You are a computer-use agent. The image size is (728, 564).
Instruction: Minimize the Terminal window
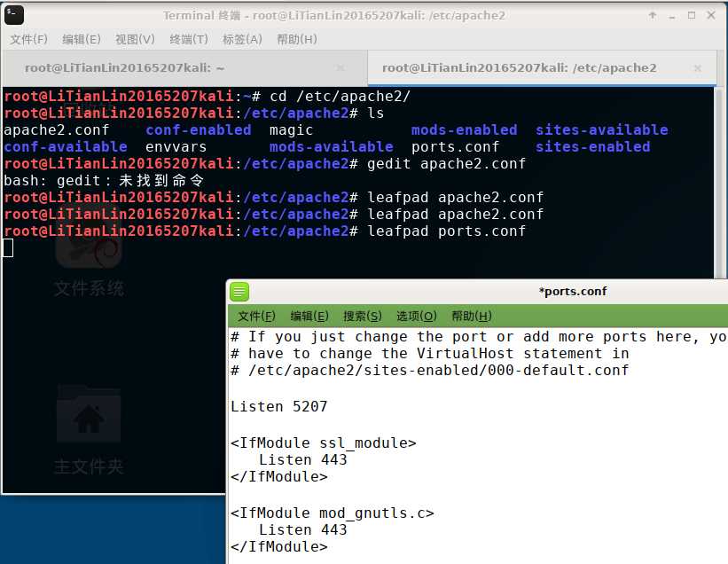[672, 16]
